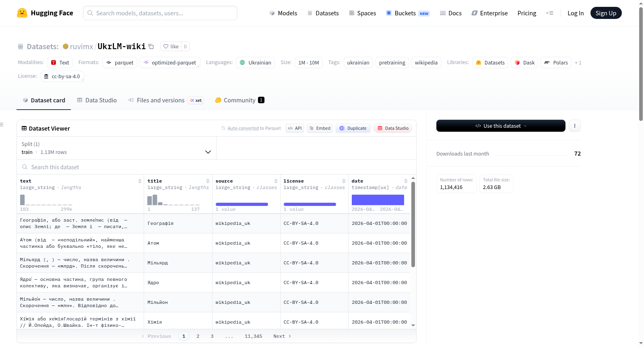Click the 1M - 10M size tag

pos(309,62)
